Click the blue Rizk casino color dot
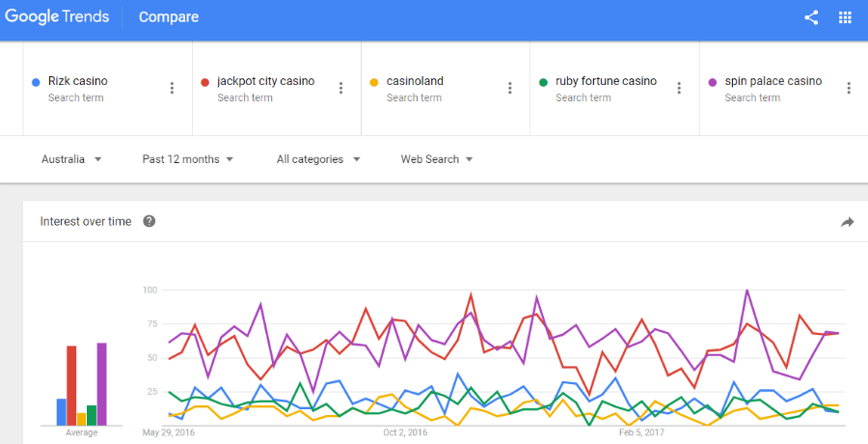 point(36,83)
